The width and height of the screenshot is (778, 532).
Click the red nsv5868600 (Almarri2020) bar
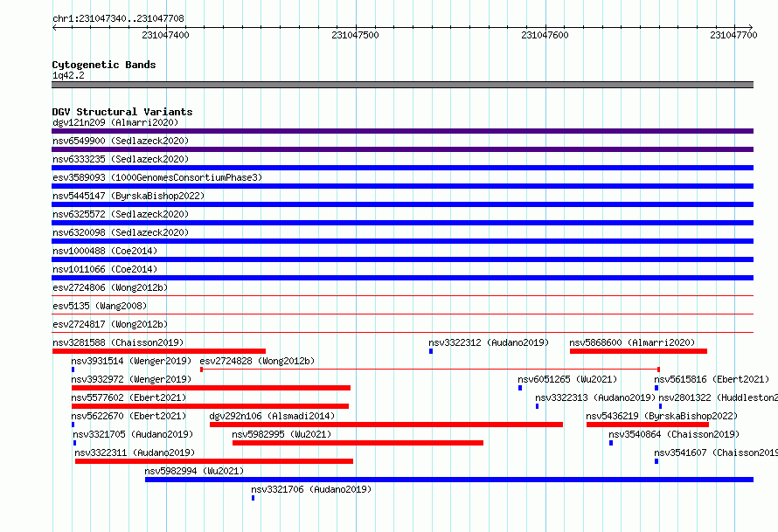[638, 351]
